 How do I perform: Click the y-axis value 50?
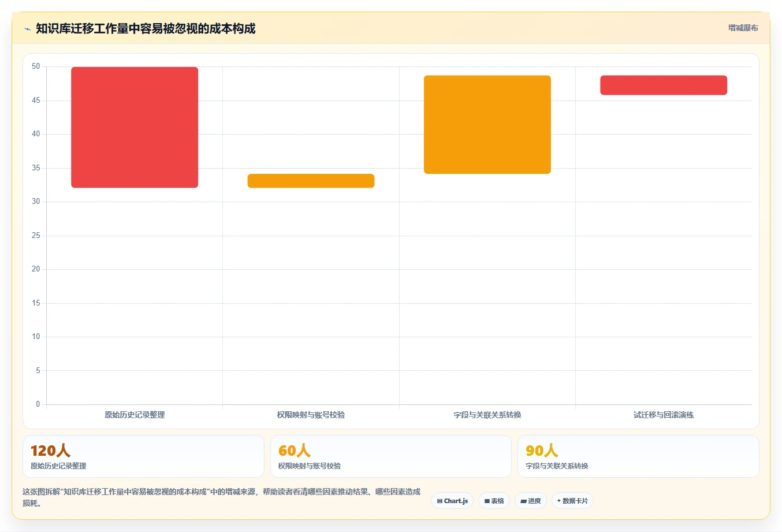36,66
